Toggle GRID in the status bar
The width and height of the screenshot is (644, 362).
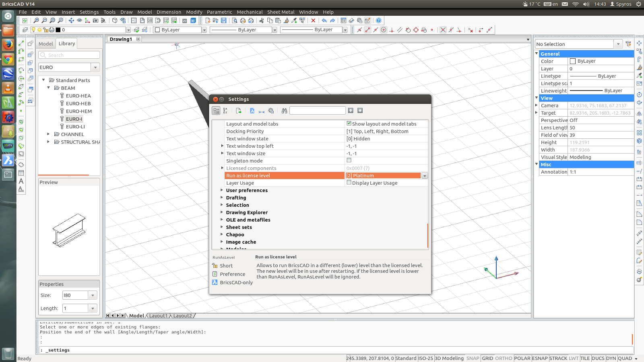[487, 358]
